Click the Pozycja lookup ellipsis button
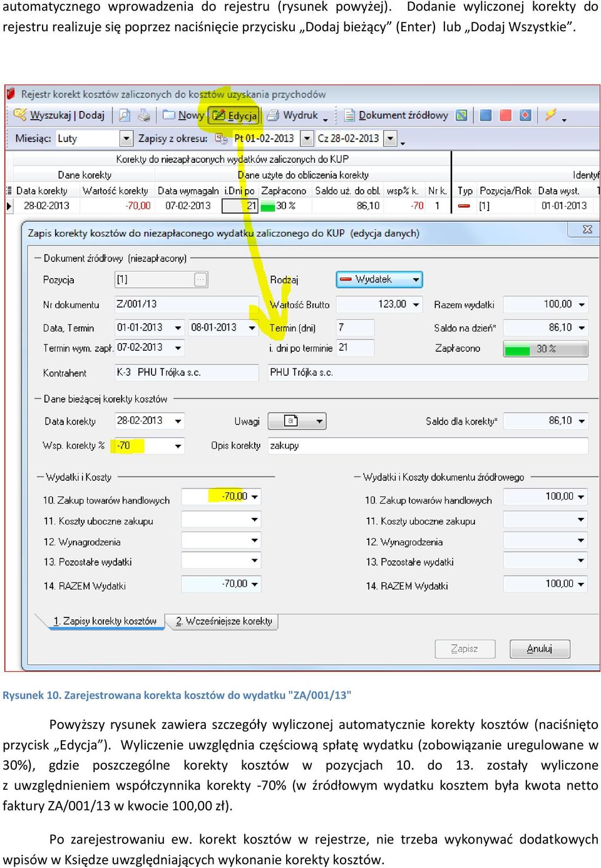The width and height of the screenshot is (601, 868). (200, 279)
